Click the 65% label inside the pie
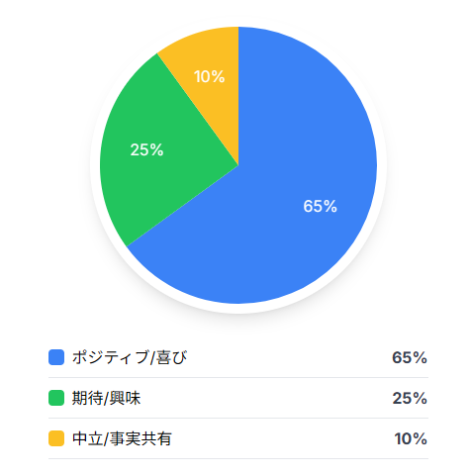Screen dimensions: 471x476 [320, 206]
